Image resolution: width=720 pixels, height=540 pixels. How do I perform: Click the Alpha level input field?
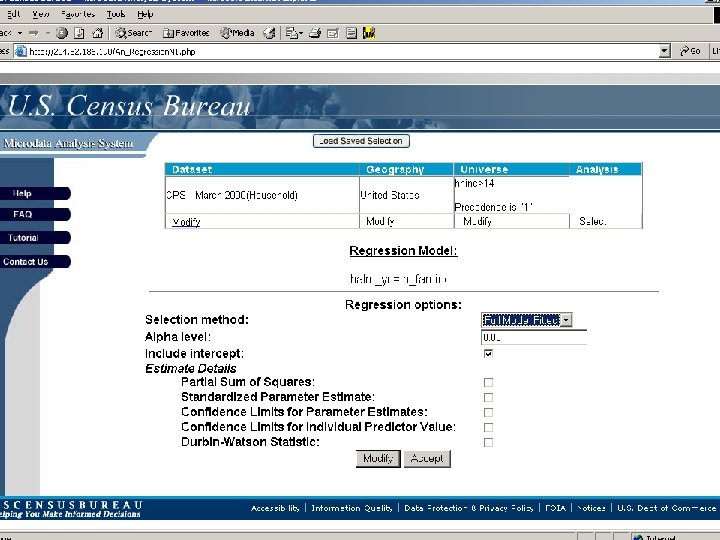click(x=534, y=338)
